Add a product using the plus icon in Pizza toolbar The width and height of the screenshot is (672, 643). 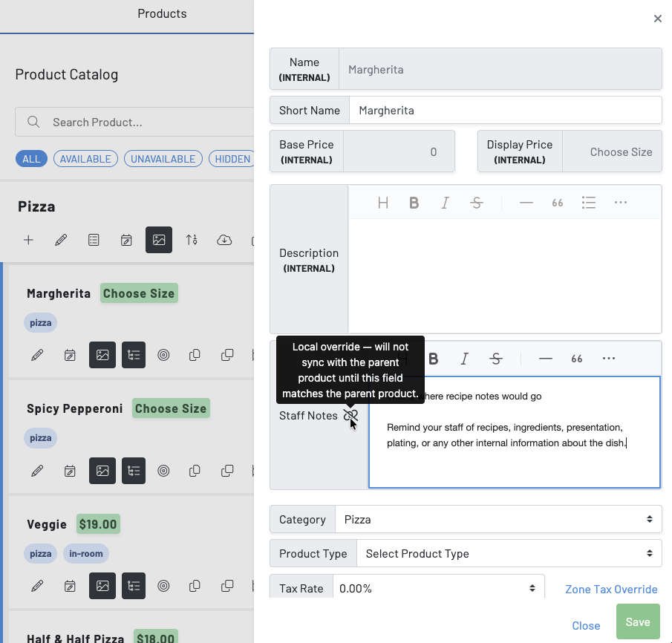tap(28, 240)
